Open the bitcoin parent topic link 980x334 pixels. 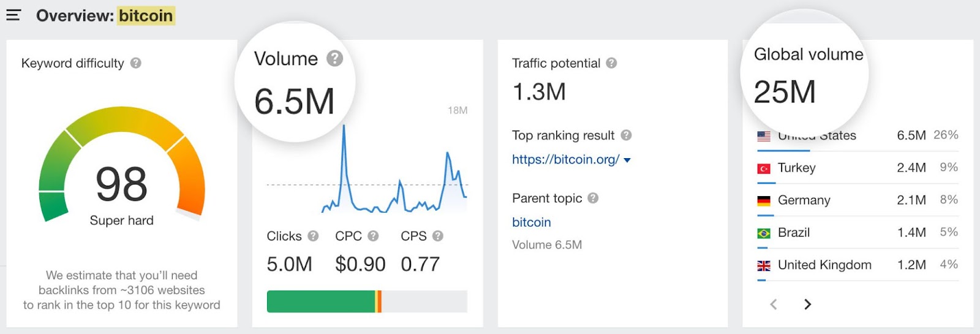532,222
